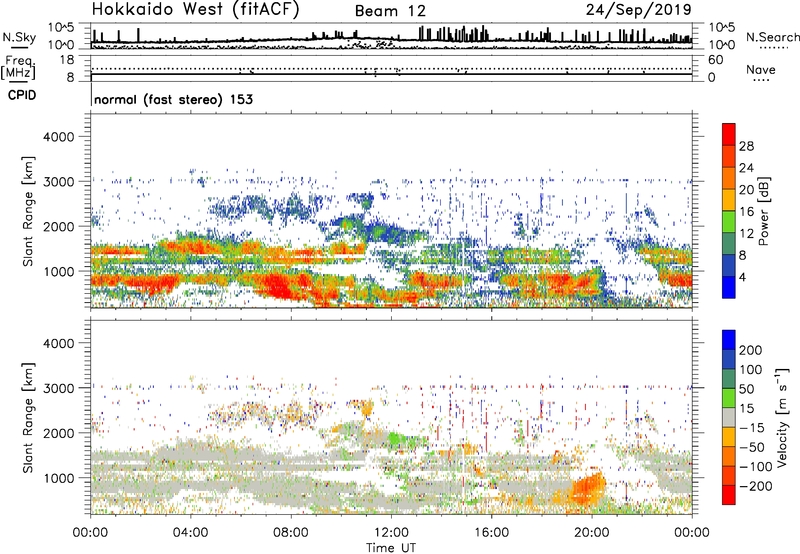This screenshot has height=554, width=800.
Task: Click the 'Freq. [MHz]' axis label
Action: [x=18, y=68]
